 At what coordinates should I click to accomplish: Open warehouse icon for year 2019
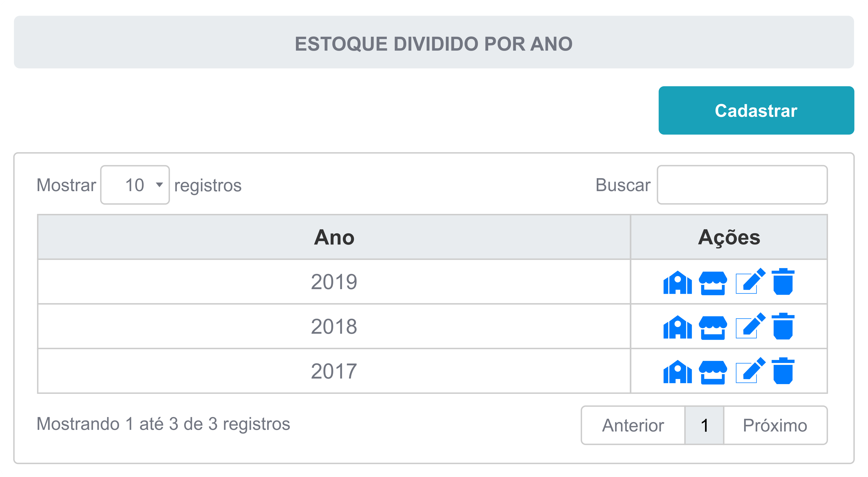(x=677, y=282)
